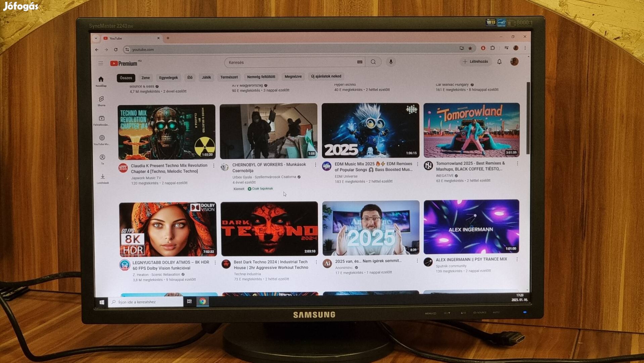The height and width of the screenshot is (363, 644).
Task: Open the red extension icon in toolbar
Action: (483, 48)
